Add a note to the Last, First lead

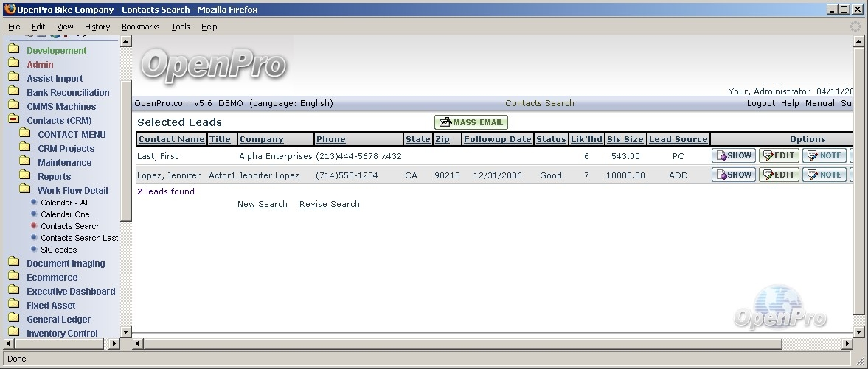pos(824,155)
